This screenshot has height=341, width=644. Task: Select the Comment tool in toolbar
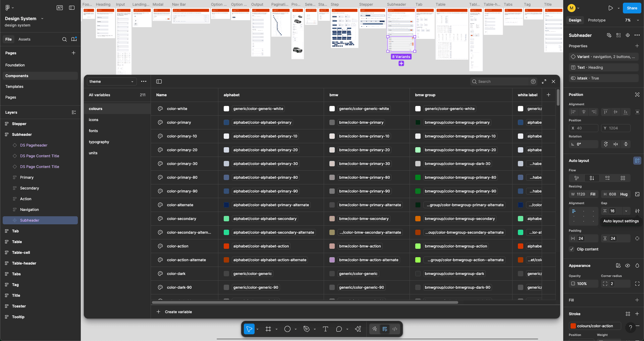(x=339, y=329)
